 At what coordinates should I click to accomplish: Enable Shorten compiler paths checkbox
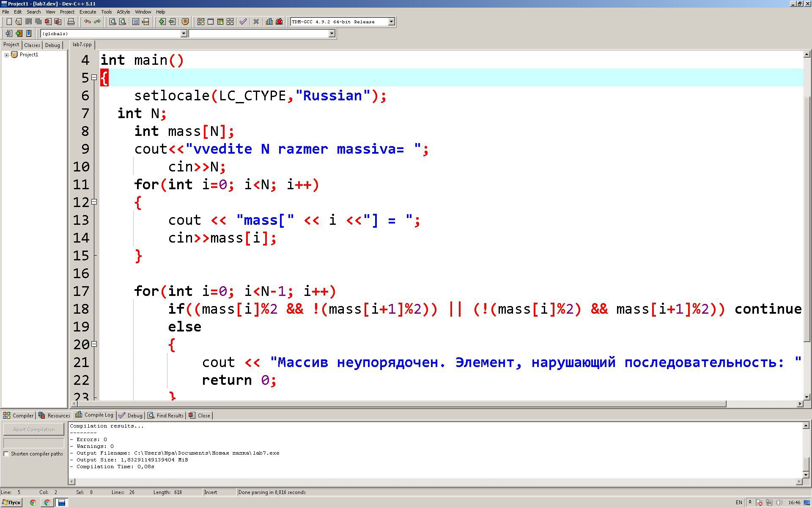click(6, 454)
